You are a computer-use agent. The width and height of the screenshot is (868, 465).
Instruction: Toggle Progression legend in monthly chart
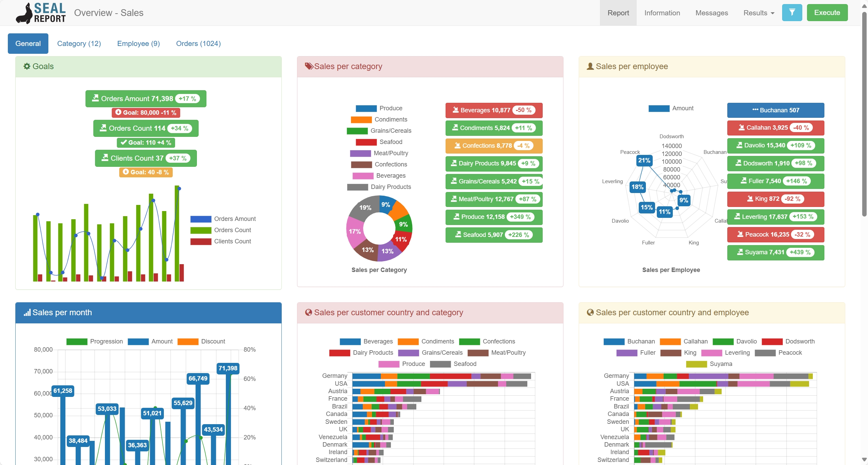[x=94, y=341]
